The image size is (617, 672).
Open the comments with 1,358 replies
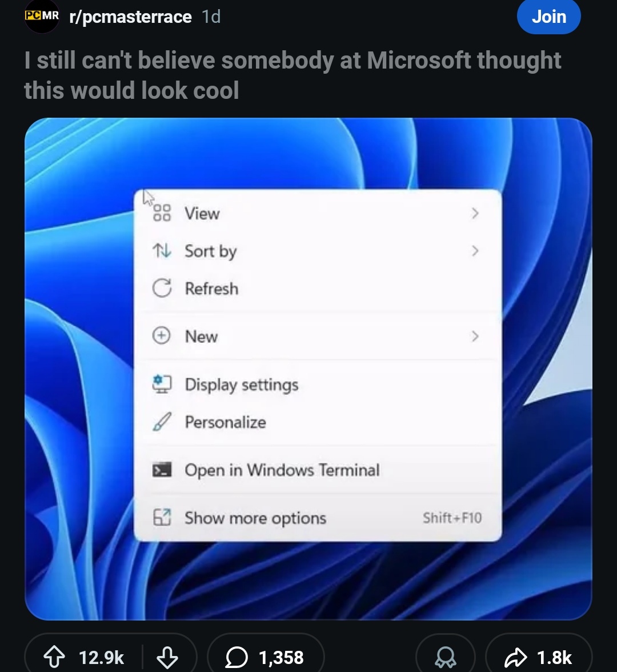(265, 657)
